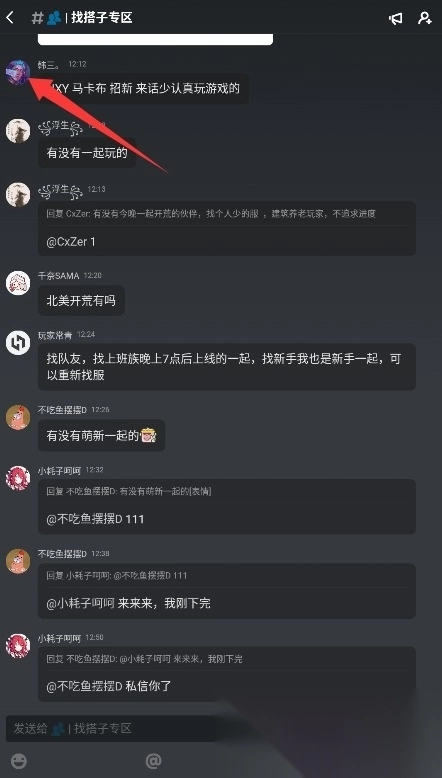This screenshot has height=778, width=442.
Task: Select the 北美开荒有吗 message bubble
Action: click(x=81, y=301)
